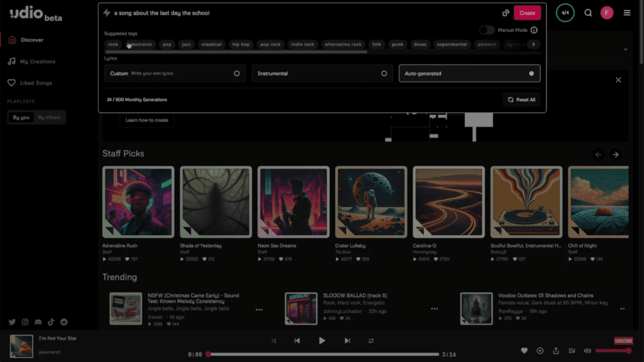Advance Staff Picks with the next arrow
Screen dimensions: 644x362
click(615, 154)
